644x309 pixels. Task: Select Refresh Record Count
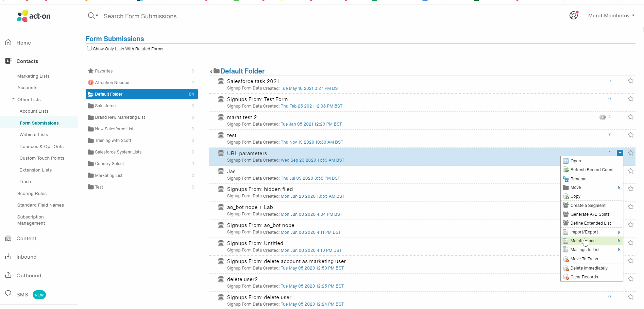point(592,170)
